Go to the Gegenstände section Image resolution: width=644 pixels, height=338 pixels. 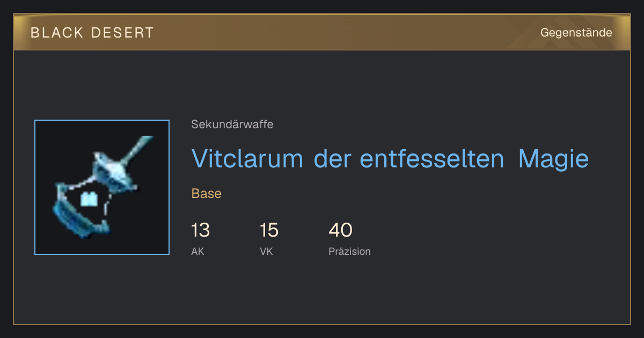coord(576,33)
